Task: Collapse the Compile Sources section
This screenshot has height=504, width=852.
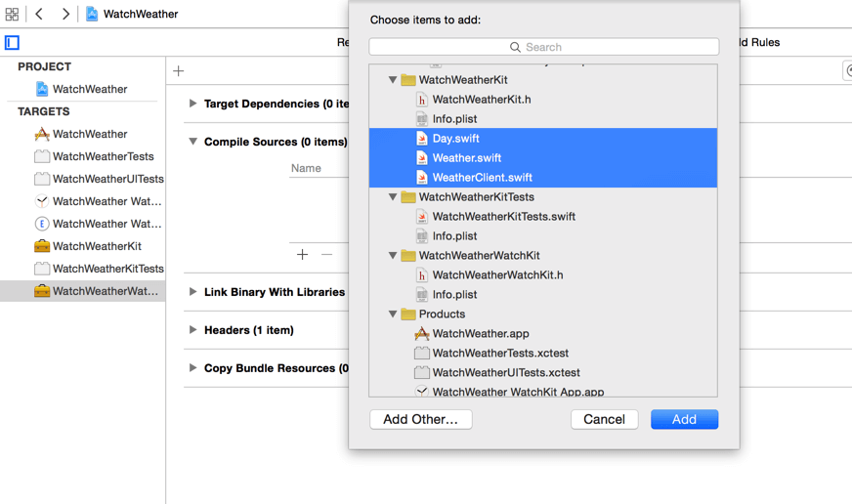Action: 192,142
